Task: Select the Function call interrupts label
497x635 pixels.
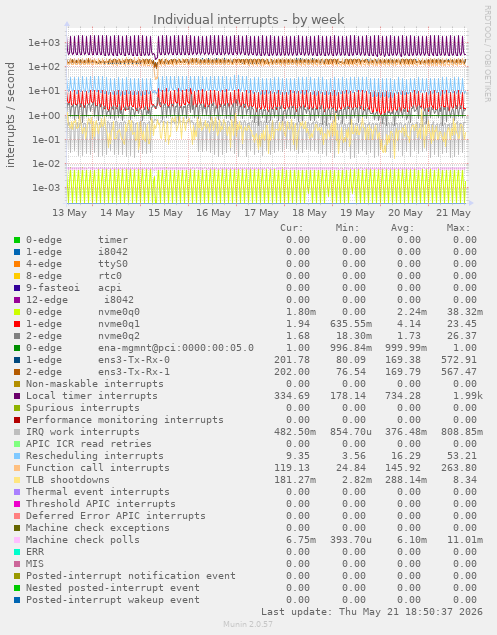Action: tap(98, 468)
